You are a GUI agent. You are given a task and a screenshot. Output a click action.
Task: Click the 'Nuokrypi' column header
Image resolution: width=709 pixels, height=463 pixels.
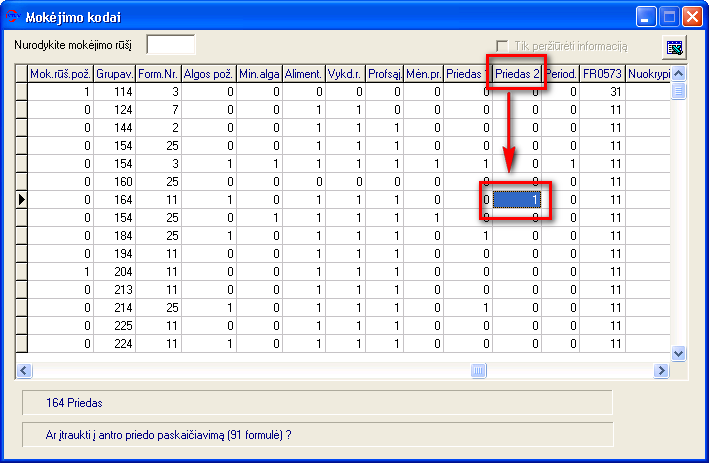click(x=648, y=74)
